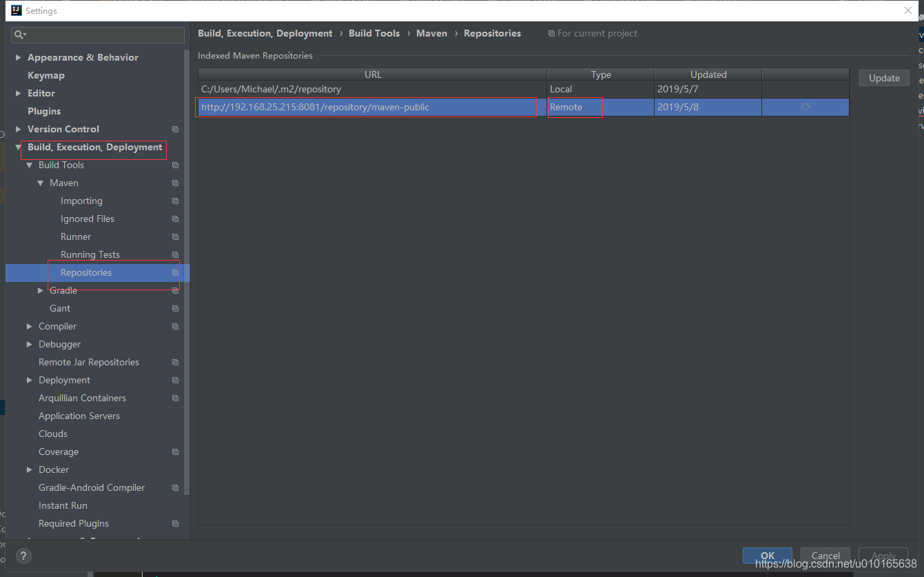Click the URL column header
Image resolution: width=924 pixels, height=577 pixels.
coord(373,74)
